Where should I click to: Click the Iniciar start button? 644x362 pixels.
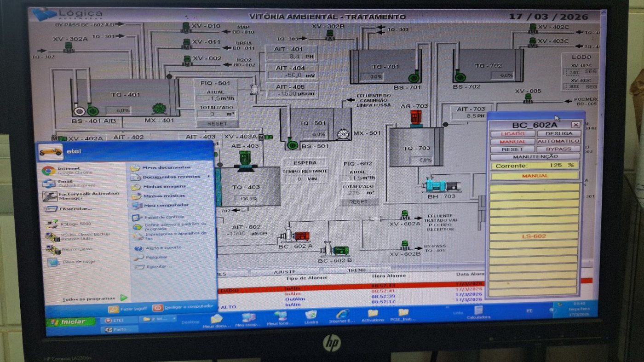pyautogui.click(x=72, y=322)
